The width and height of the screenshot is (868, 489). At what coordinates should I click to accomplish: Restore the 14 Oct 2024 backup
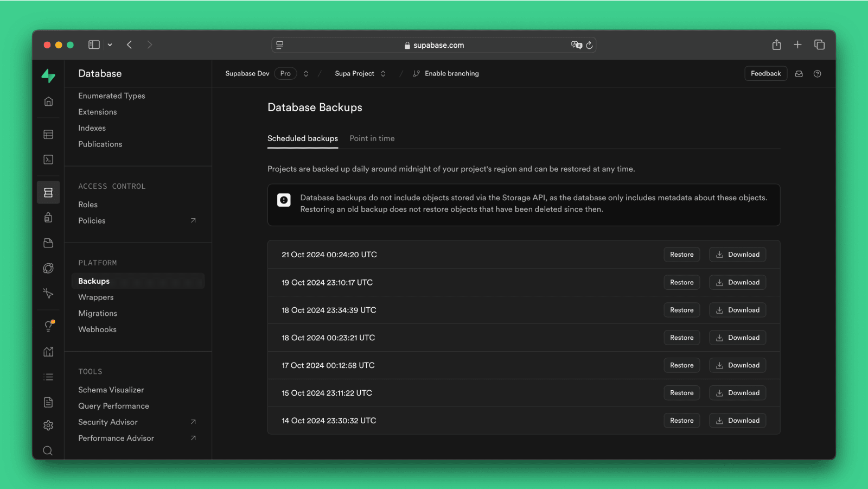click(682, 421)
